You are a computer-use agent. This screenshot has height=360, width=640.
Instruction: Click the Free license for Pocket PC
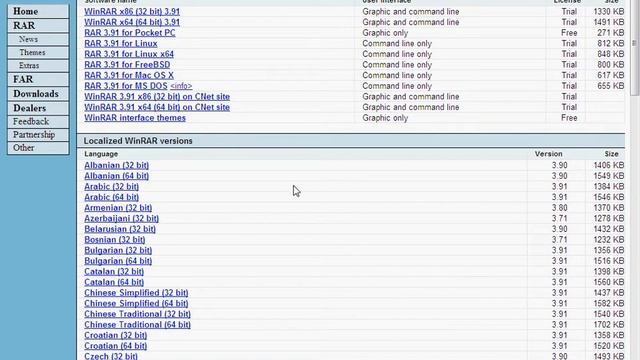pos(569,33)
